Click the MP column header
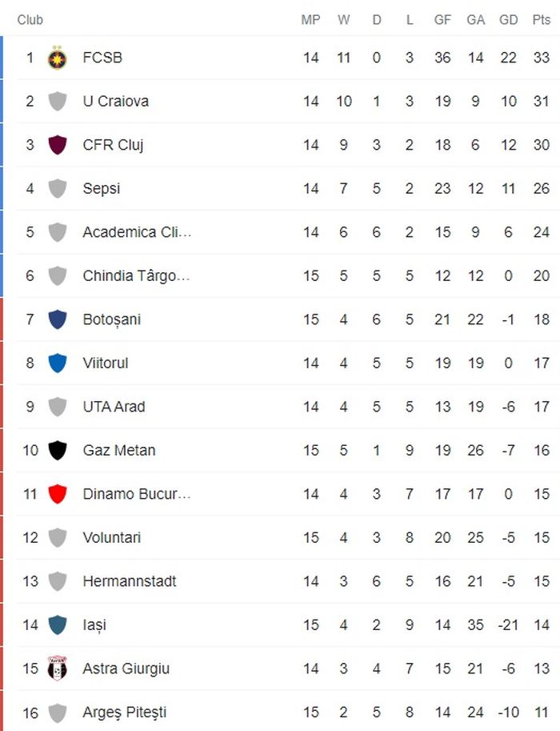The height and width of the screenshot is (731, 560). click(310, 20)
